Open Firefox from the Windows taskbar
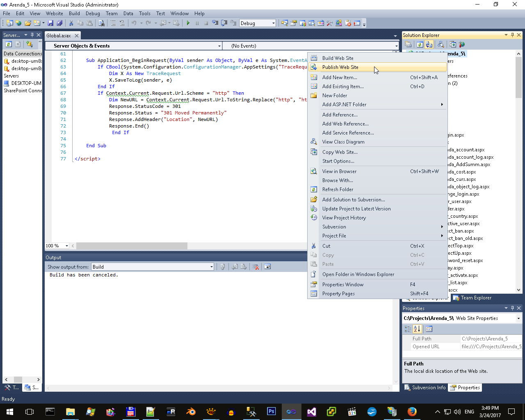The image size is (525, 420). click(412, 411)
